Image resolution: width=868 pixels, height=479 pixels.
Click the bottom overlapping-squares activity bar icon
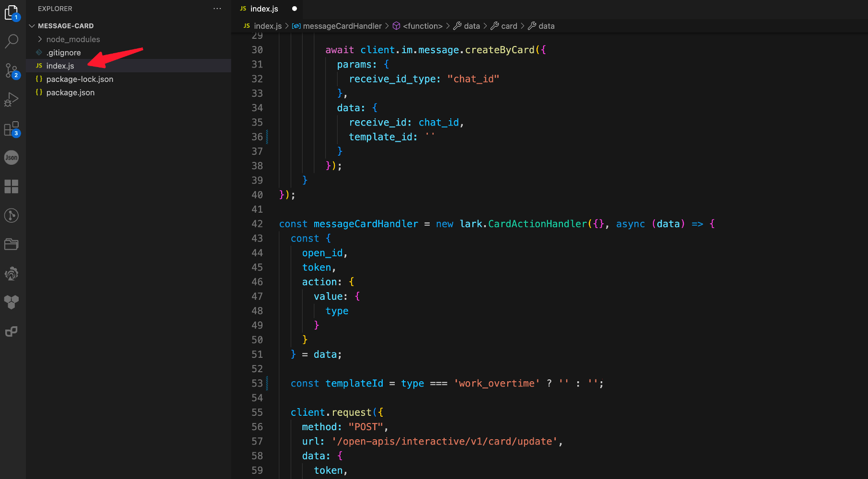coord(11,331)
